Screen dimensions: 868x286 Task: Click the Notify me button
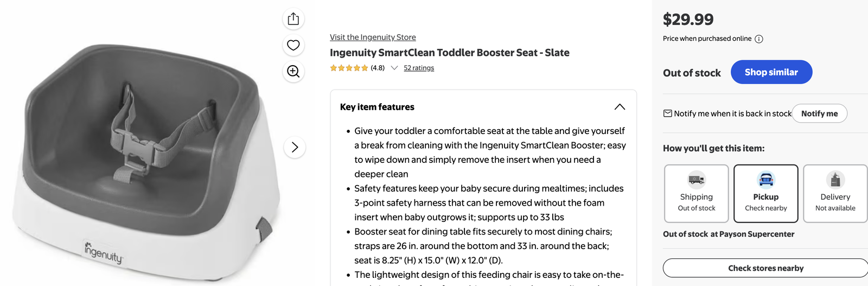coord(820,113)
